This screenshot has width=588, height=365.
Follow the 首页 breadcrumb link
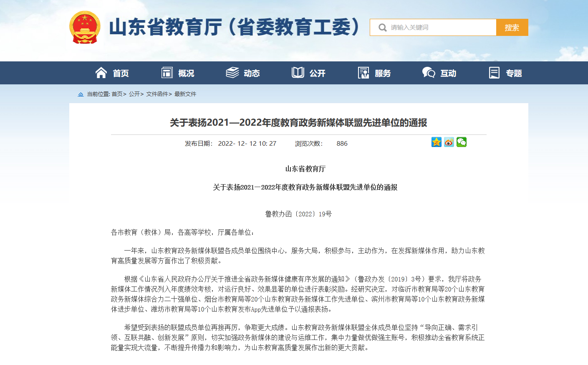coord(117,94)
